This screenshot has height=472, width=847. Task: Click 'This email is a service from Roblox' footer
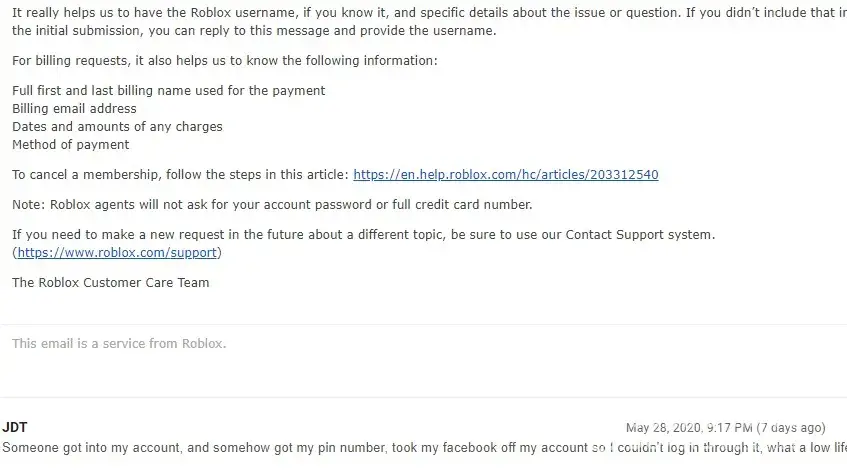119,344
